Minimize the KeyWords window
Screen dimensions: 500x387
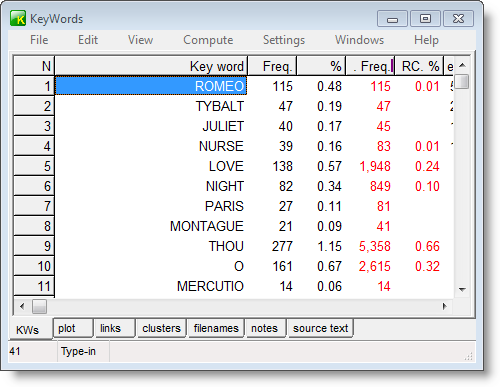(392, 19)
